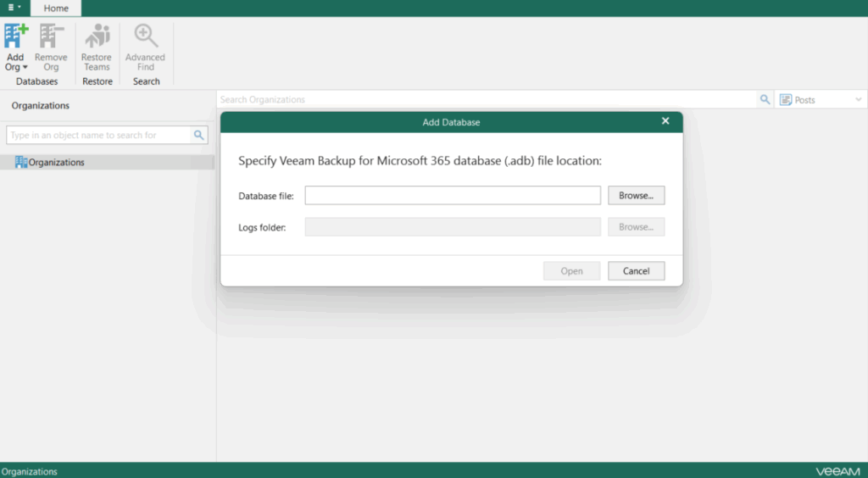Click the magnifier in Search Organizations bar
The image size is (868, 478).
[765, 100]
